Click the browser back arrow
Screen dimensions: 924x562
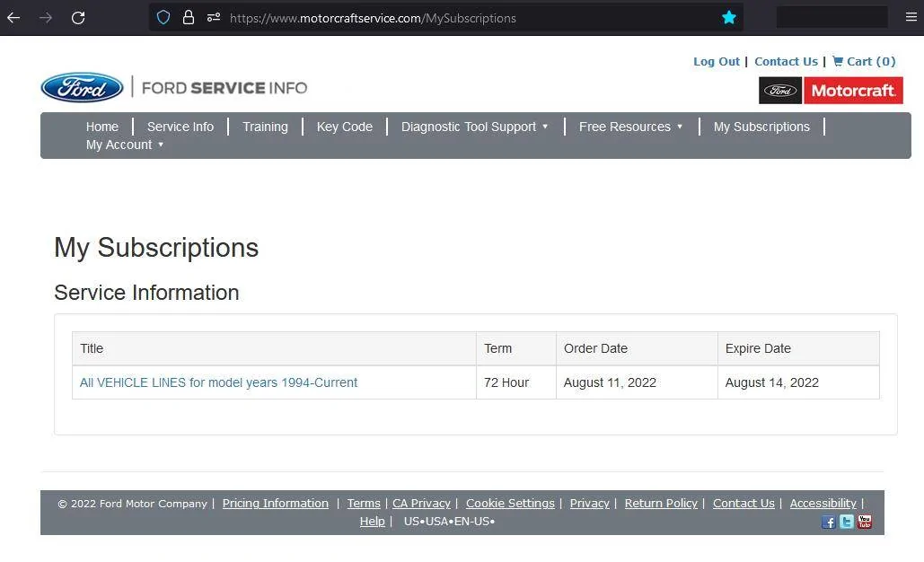point(13,18)
